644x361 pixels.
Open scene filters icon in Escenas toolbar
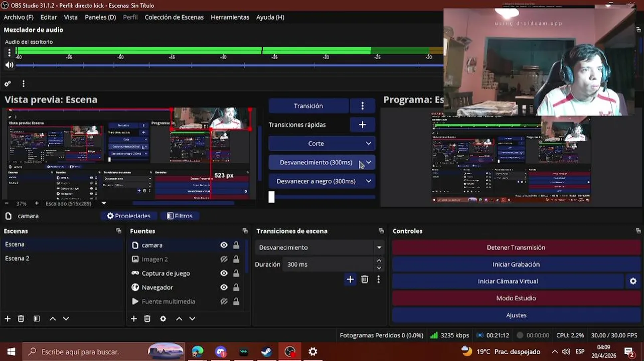(37, 319)
